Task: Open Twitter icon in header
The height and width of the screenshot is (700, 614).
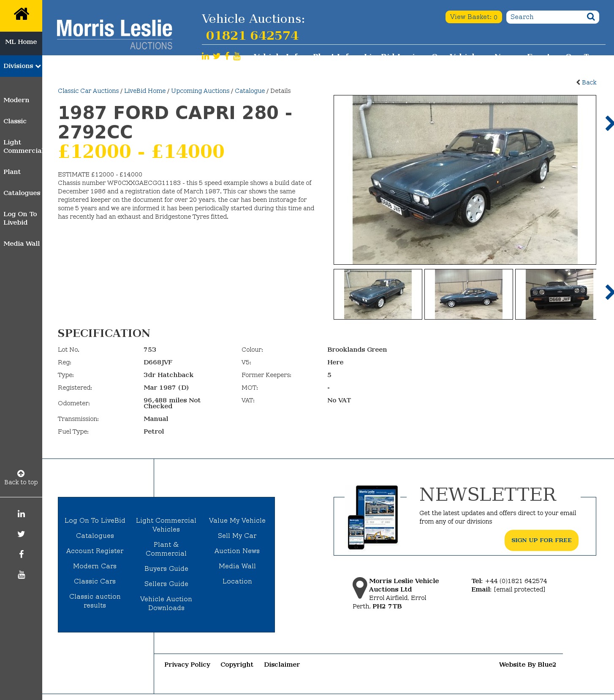Action: click(217, 56)
